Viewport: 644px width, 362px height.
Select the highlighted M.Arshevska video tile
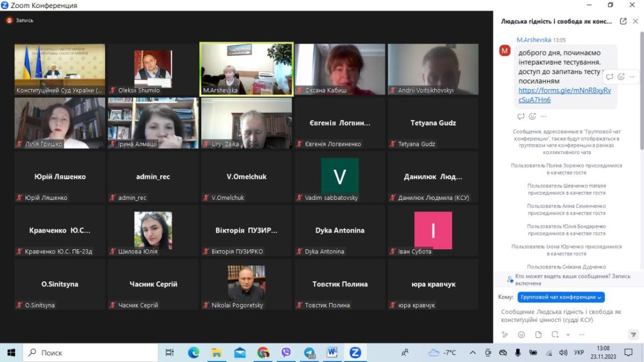click(x=246, y=69)
